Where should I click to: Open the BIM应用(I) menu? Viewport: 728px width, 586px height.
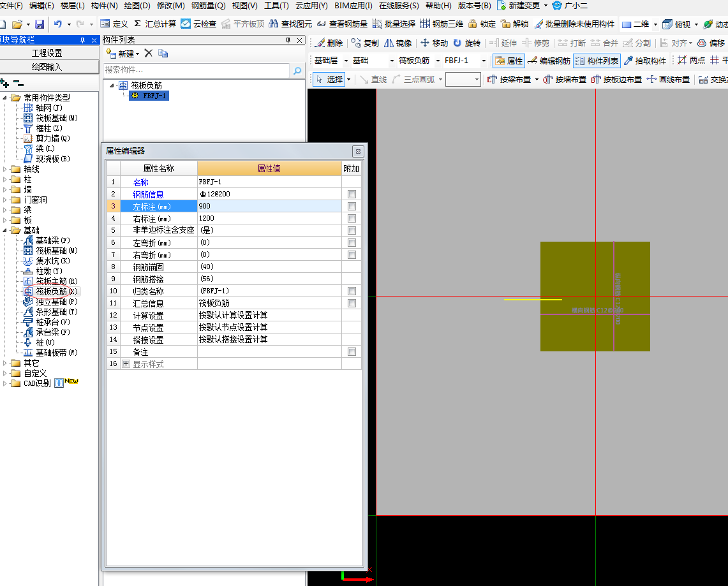click(x=353, y=6)
